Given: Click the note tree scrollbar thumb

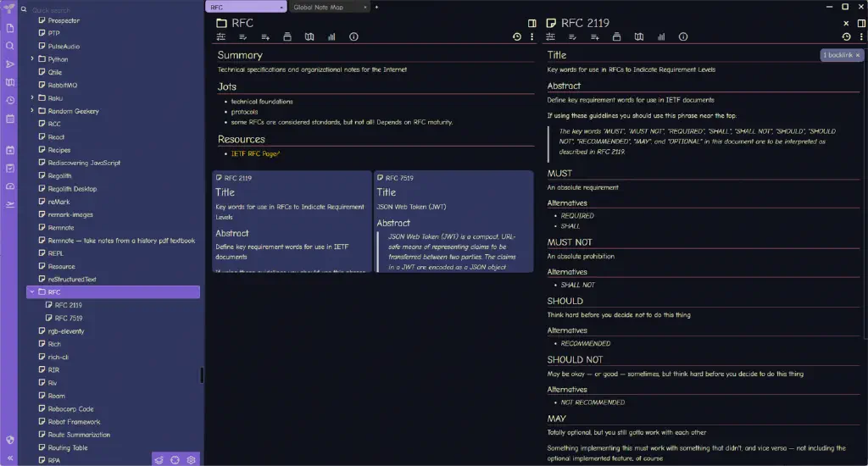Looking at the screenshot, I should click(202, 375).
